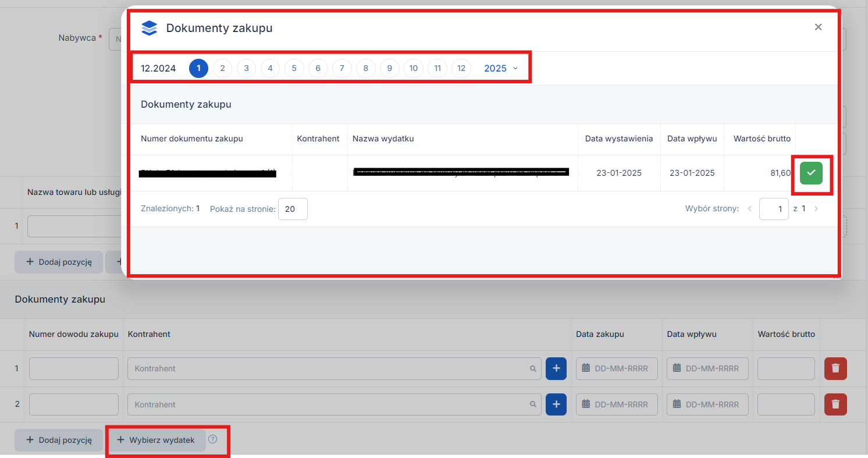Click the Wybierz wydatek button
This screenshot has height=458, width=868.
[x=156, y=440]
